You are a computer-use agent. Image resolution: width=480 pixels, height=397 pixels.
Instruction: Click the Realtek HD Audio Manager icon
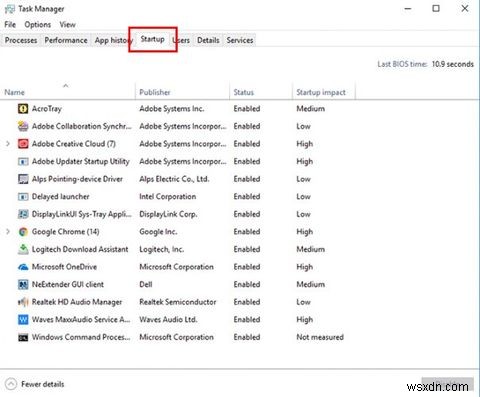[23, 302]
